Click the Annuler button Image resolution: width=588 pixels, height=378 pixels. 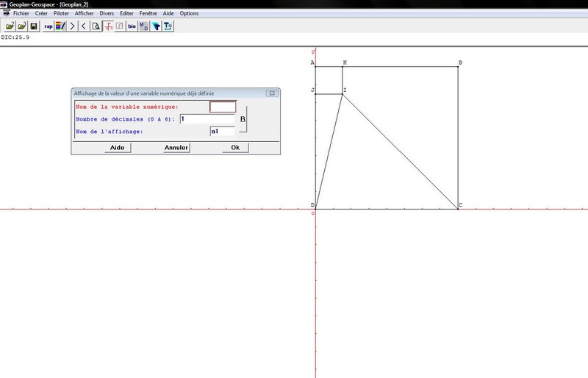176,147
